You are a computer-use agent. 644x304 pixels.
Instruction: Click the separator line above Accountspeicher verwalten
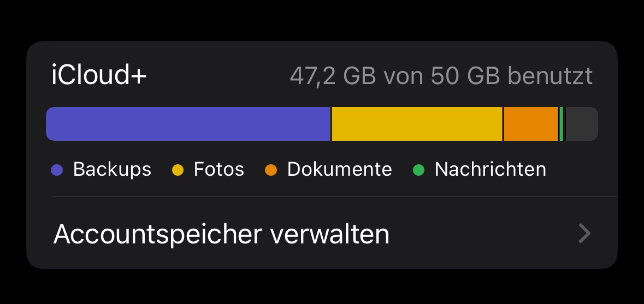[x=334, y=196]
